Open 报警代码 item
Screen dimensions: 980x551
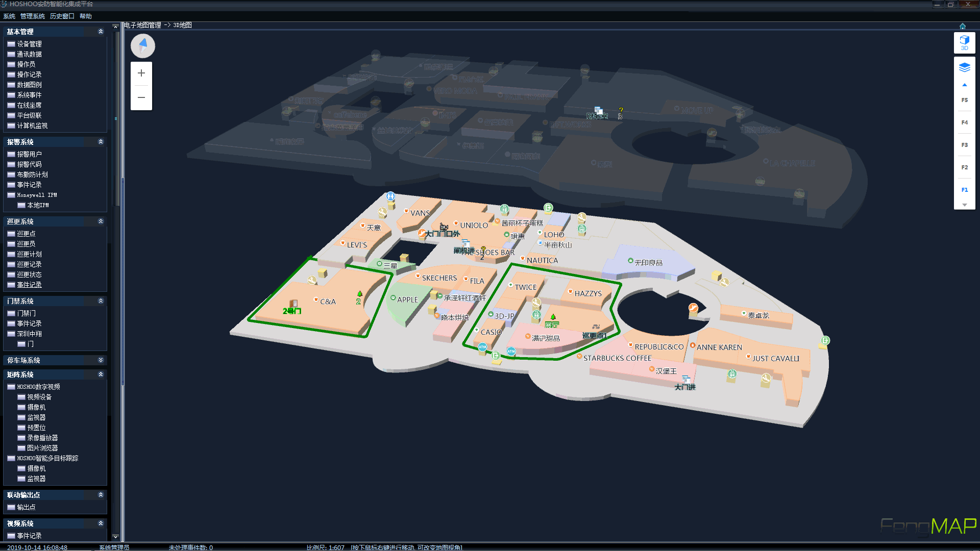coord(30,164)
